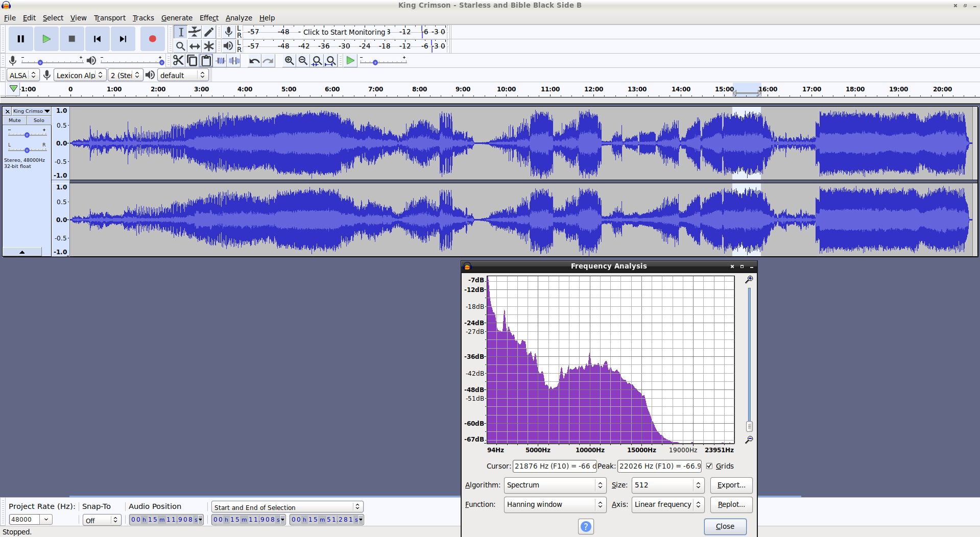Image resolution: width=980 pixels, height=537 pixels.
Task: Skip to start of track
Action: 98,39
